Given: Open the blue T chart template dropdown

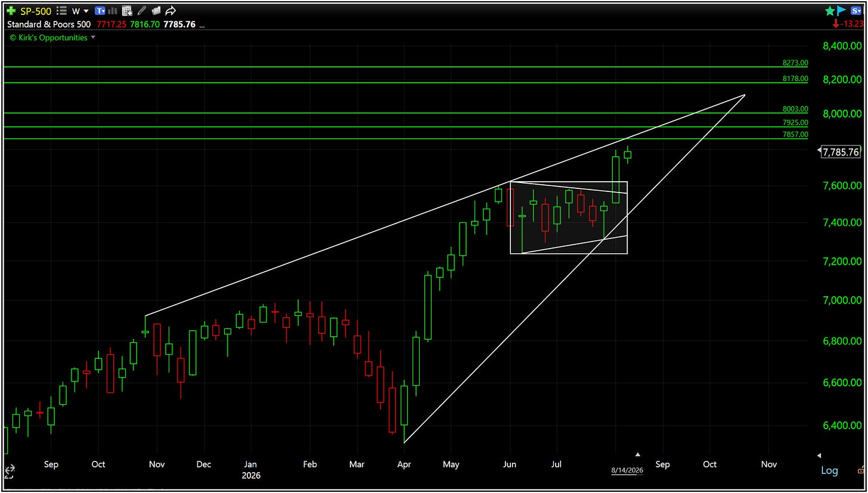Looking at the screenshot, I should 100,11.
